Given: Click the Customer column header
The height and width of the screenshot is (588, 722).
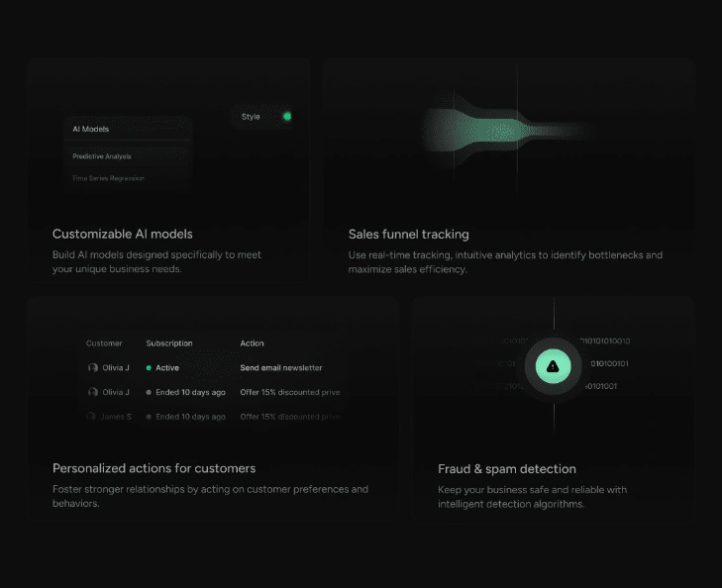Looking at the screenshot, I should click(x=104, y=343).
